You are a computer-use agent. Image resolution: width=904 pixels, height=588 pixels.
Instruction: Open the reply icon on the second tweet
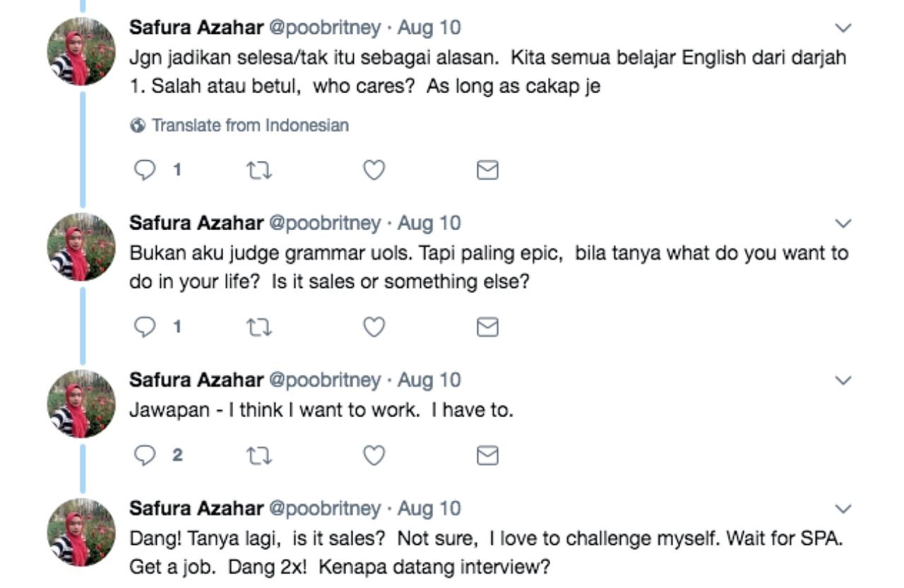[x=143, y=326]
